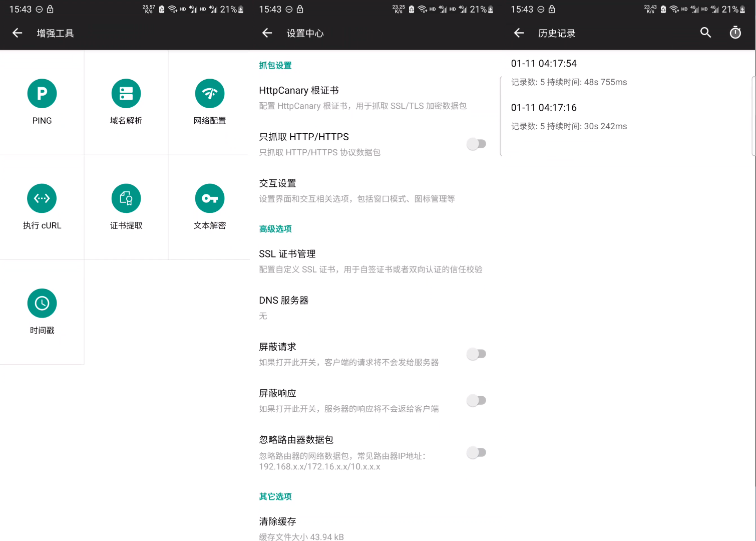
Task: Tap 清除缓存 to clear cache
Action: point(301,528)
